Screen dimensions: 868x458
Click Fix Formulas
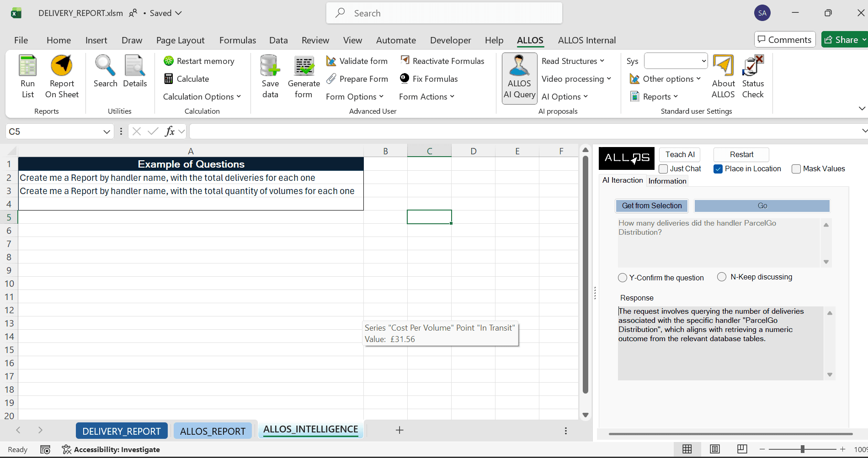[x=429, y=79]
